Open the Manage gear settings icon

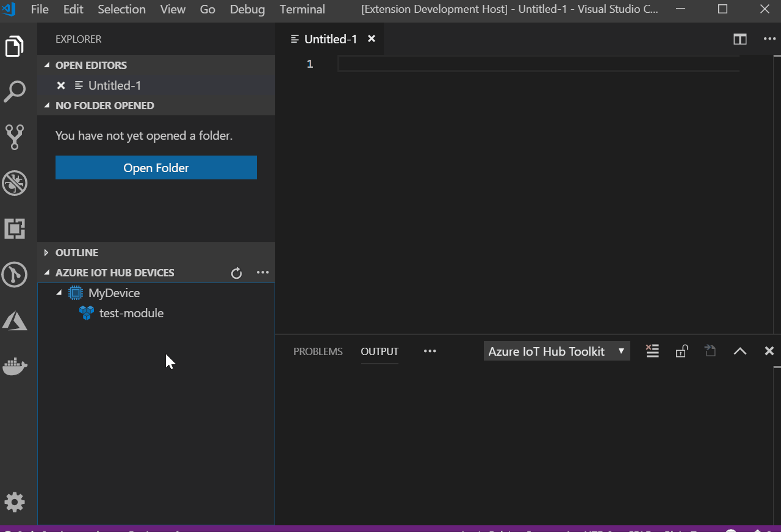tap(15, 502)
